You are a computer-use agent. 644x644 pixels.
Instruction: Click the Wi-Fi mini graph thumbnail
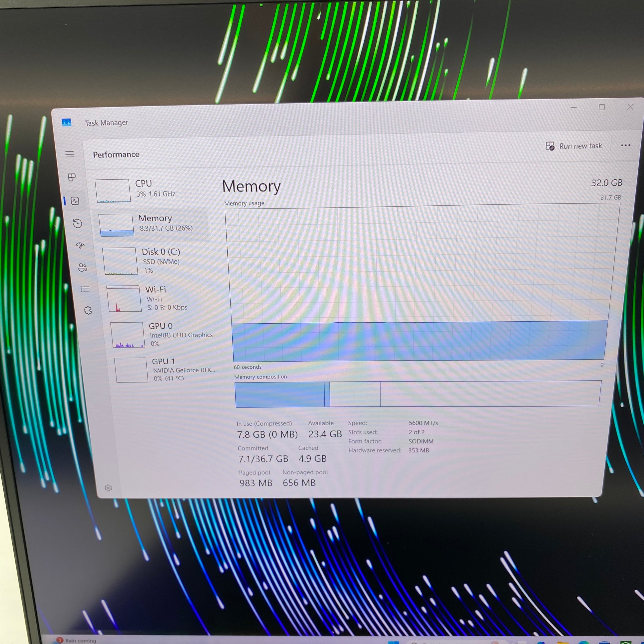[x=124, y=299]
